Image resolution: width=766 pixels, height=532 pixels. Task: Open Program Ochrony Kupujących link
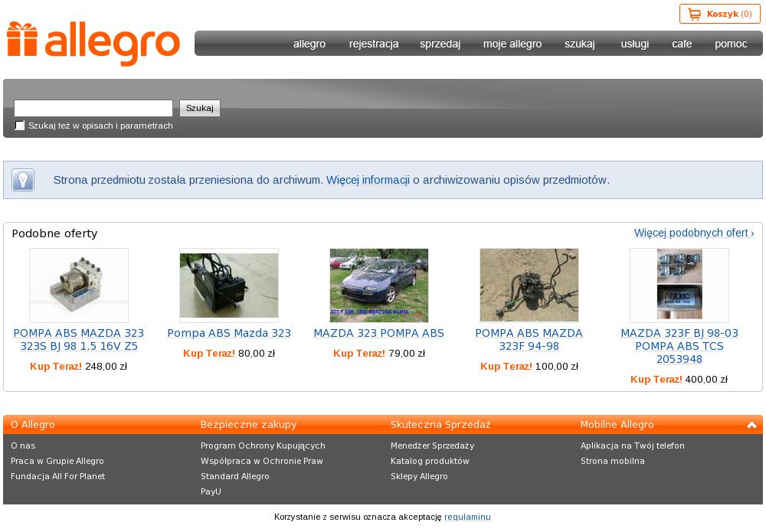pyautogui.click(x=263, y=446)
